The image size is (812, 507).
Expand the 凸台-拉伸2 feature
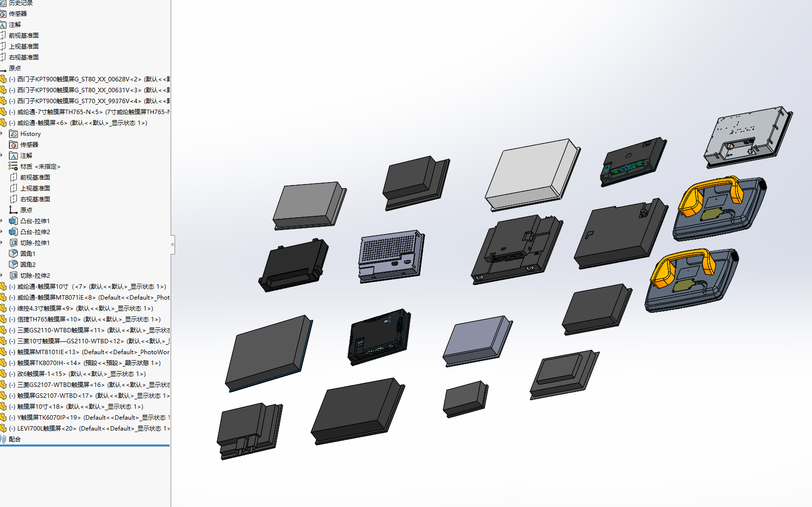[2, 232]
